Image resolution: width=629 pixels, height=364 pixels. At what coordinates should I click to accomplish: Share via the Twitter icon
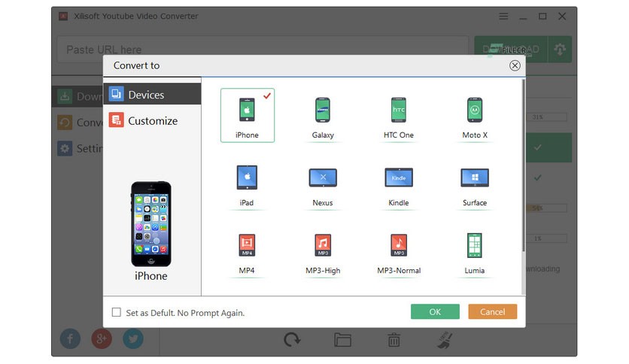(132, 338)
